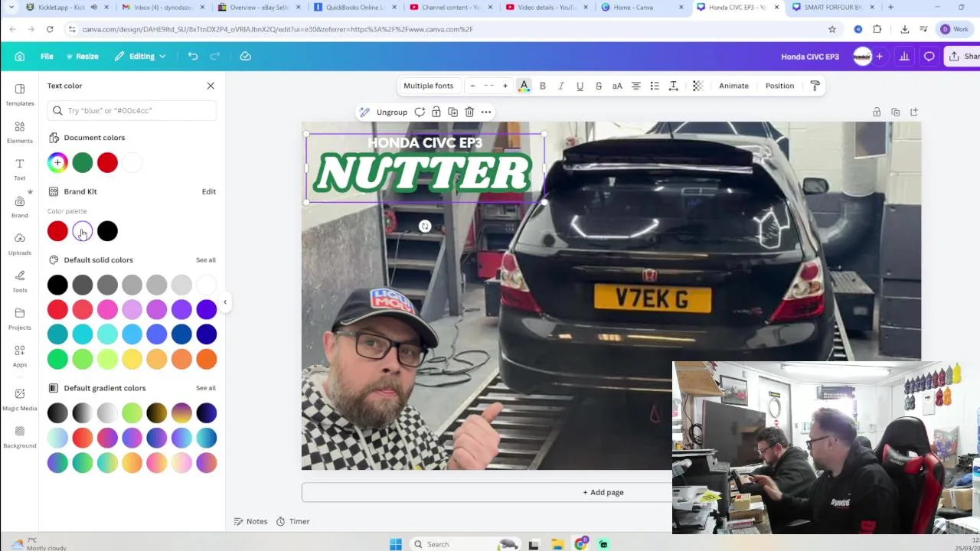Image resolution: width=980 pixels, height=551 pixels.
Task: Redo the last action
Action: (x=215, y=56)
